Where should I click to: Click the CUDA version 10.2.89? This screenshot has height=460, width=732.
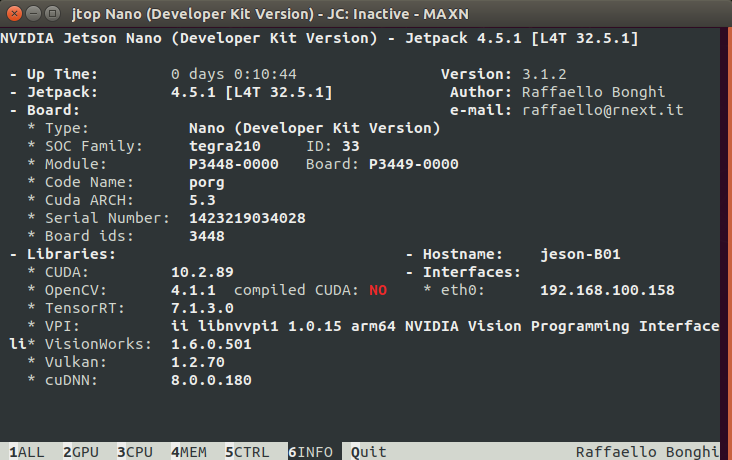[x=202, y=272]
